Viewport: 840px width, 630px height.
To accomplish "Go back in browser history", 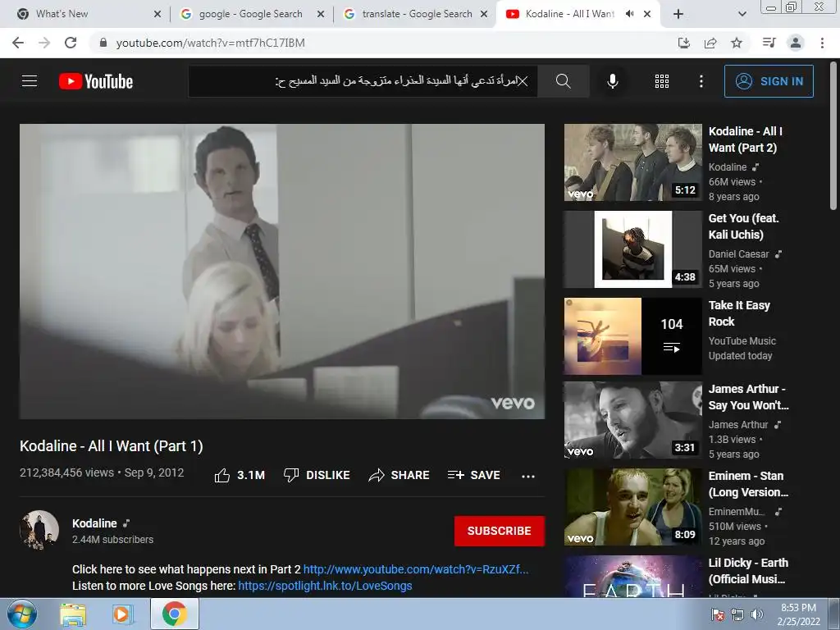I will pyautogui.click(x=18, y=43).
